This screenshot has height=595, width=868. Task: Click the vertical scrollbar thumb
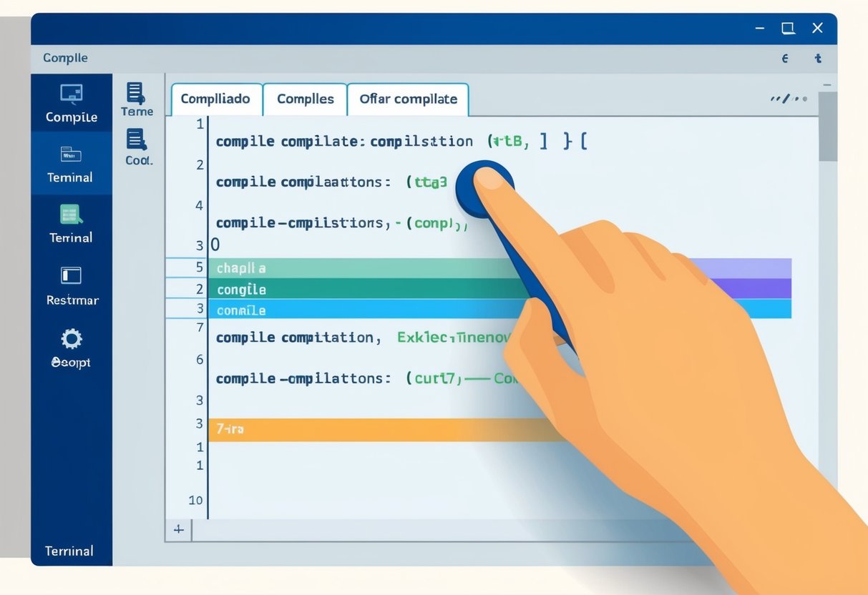click(827, 129)
